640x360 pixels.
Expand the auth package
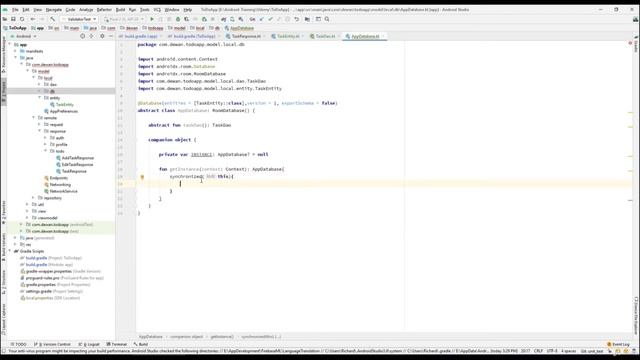(x=45, y=138)
